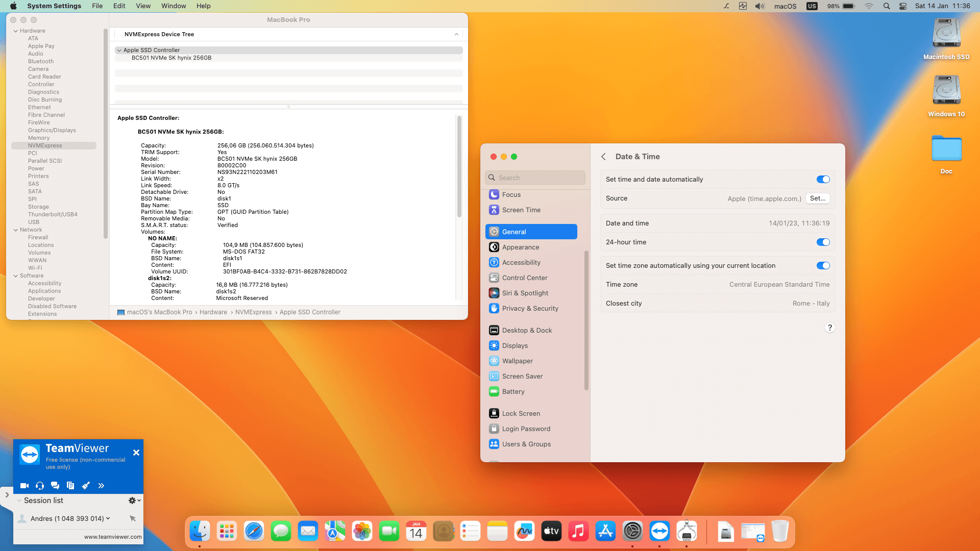Click Hardware in System Information path bar
The height and width of the screenshot is (551, 980).
click(213, 312)
